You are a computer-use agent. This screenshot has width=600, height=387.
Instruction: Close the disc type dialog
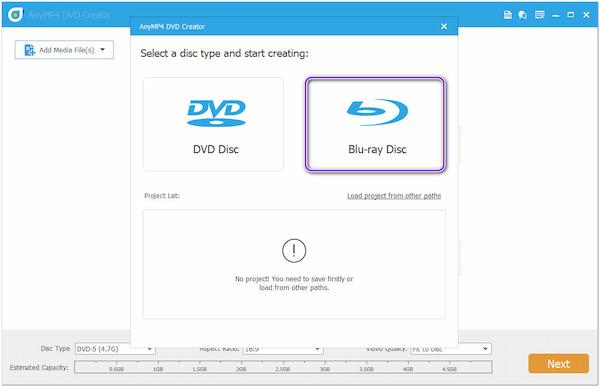[443, 26]
